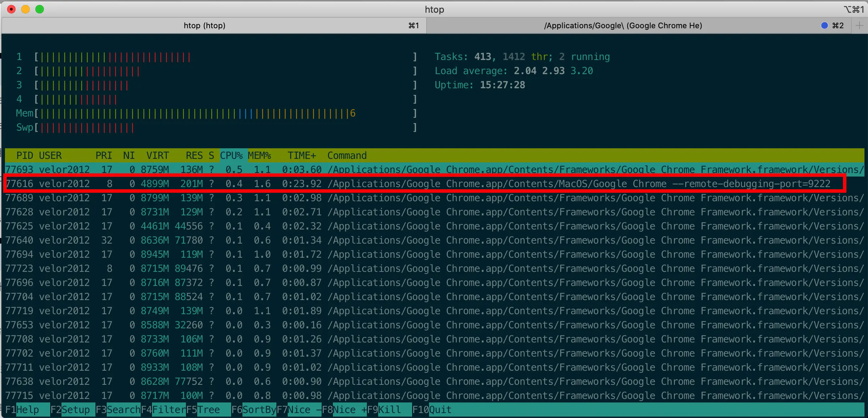
Task: Click F3 Search in the footer bar
Action: pyautogui.click(x=123, y=410)
